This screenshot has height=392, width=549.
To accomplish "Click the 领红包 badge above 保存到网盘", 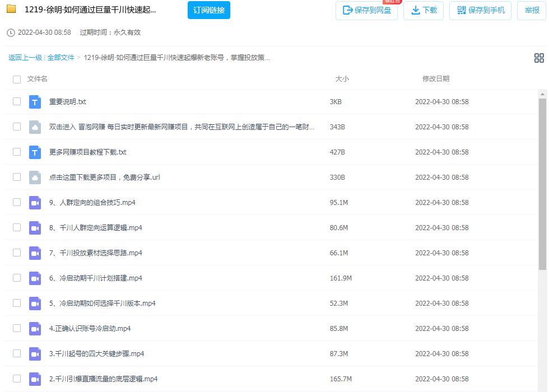I will 392,2.
